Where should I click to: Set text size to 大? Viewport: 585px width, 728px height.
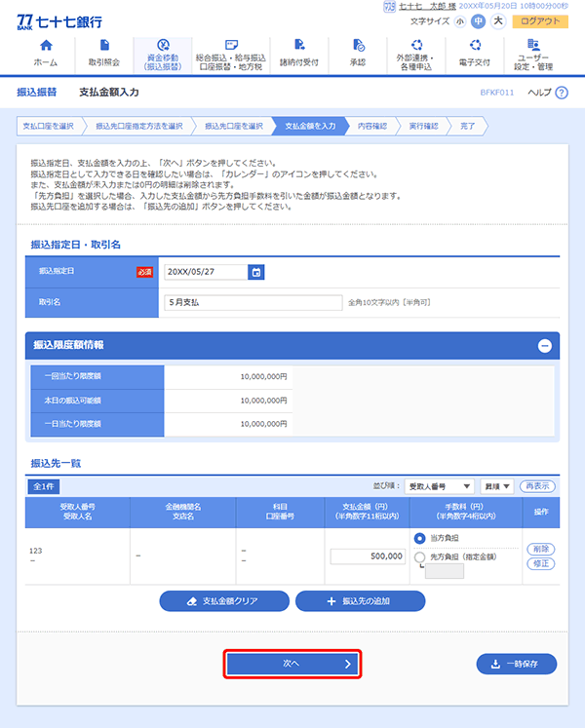tap(526, 20)
